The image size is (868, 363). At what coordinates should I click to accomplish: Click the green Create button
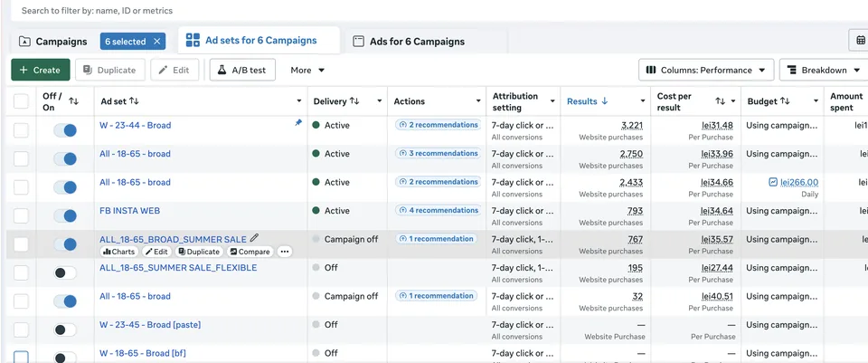[41, 70]
